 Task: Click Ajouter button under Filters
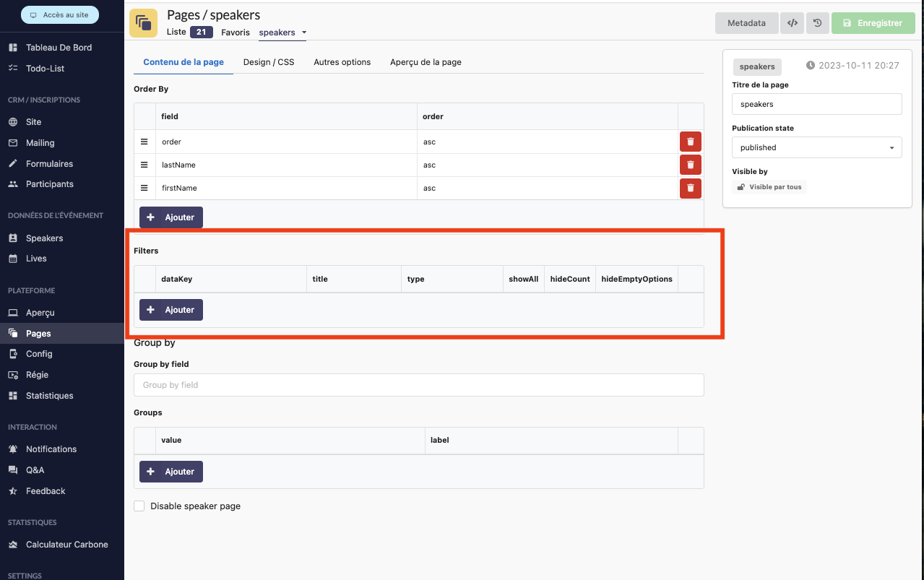coord(171,310)
